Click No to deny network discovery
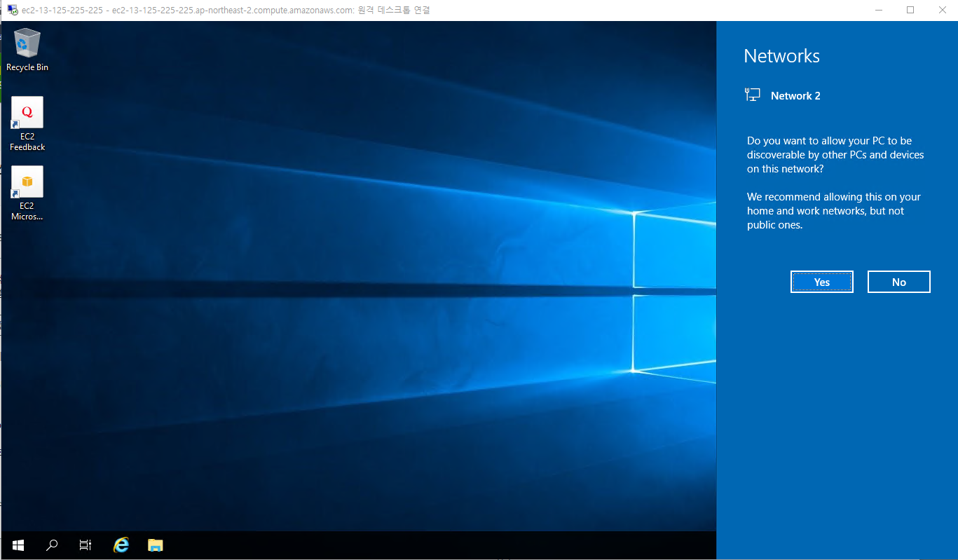The image size is (958, 560). coord(899,282)
